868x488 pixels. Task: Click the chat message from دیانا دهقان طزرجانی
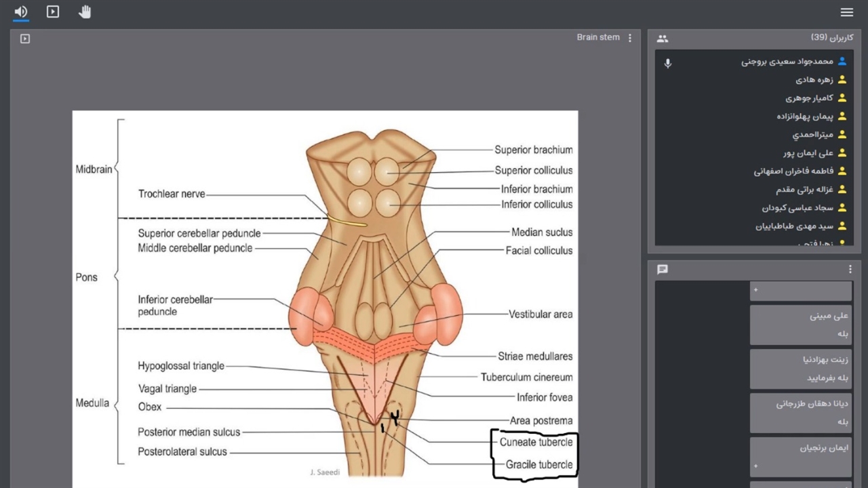point(801,413)
